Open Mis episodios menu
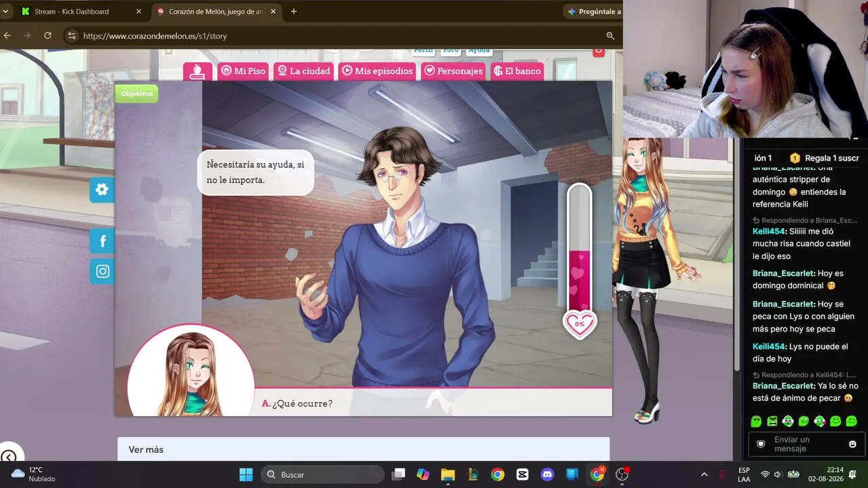The height and width of the screenshot is (488, 868). click(377, 71)
